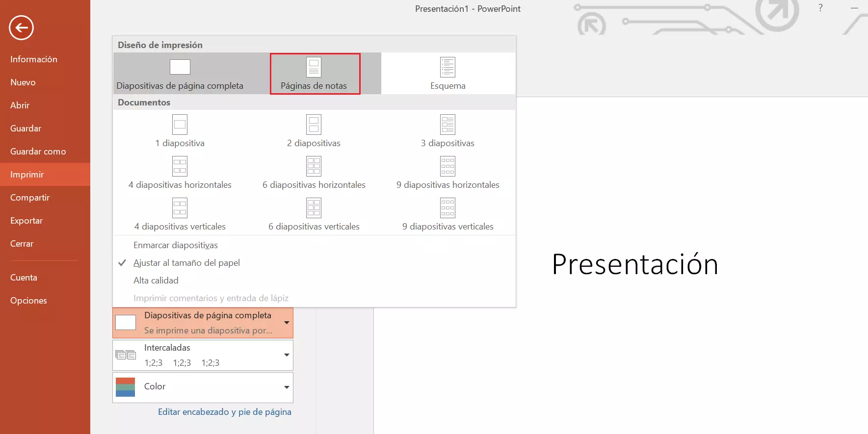868x434 pixels.
Task: Open the Exportar menu item
Action: pyautogui.click(x=26, y=221)
